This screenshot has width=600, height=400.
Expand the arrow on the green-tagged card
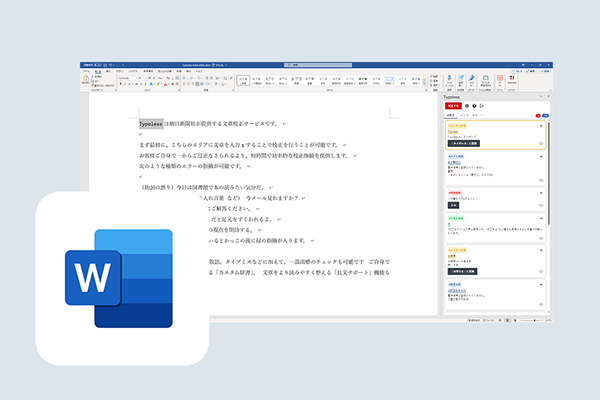click(541, 219)
